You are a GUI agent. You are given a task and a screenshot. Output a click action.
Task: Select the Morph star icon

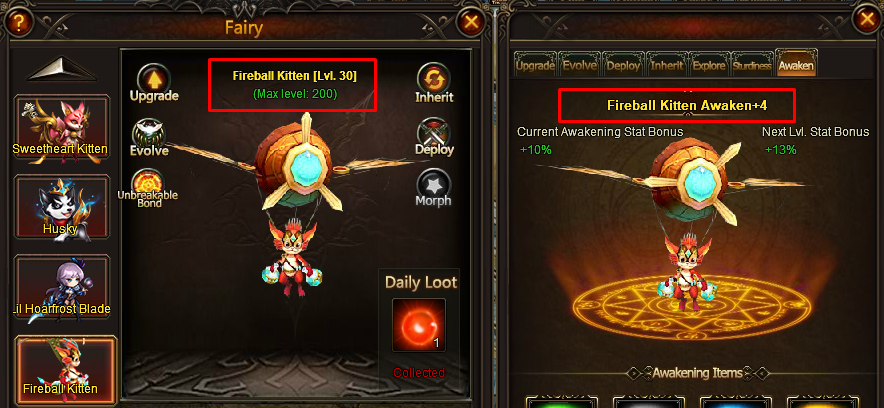tap(434, 183)
